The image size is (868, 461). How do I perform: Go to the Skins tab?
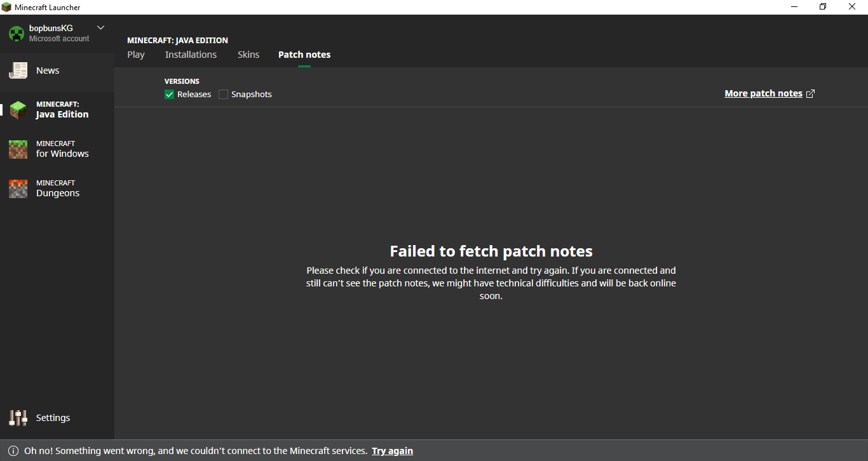coord(248,55)
